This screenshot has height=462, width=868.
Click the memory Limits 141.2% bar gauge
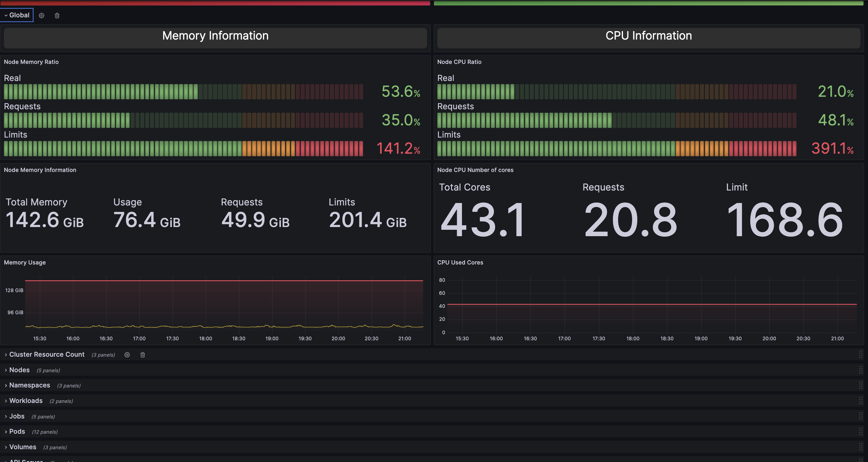183,149
